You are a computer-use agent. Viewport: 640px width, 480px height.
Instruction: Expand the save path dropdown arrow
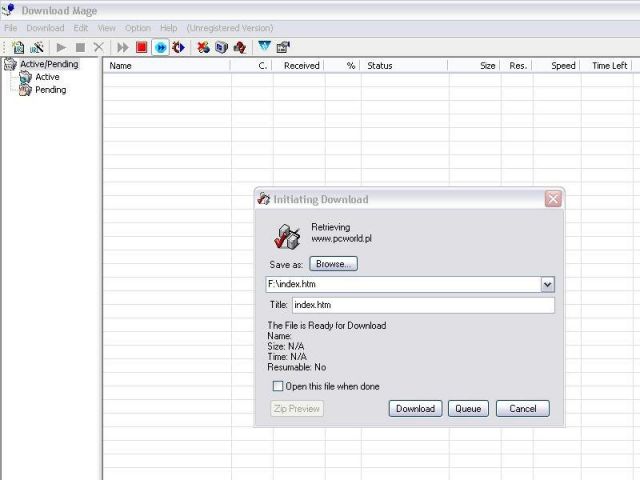[x=547, y=285]
